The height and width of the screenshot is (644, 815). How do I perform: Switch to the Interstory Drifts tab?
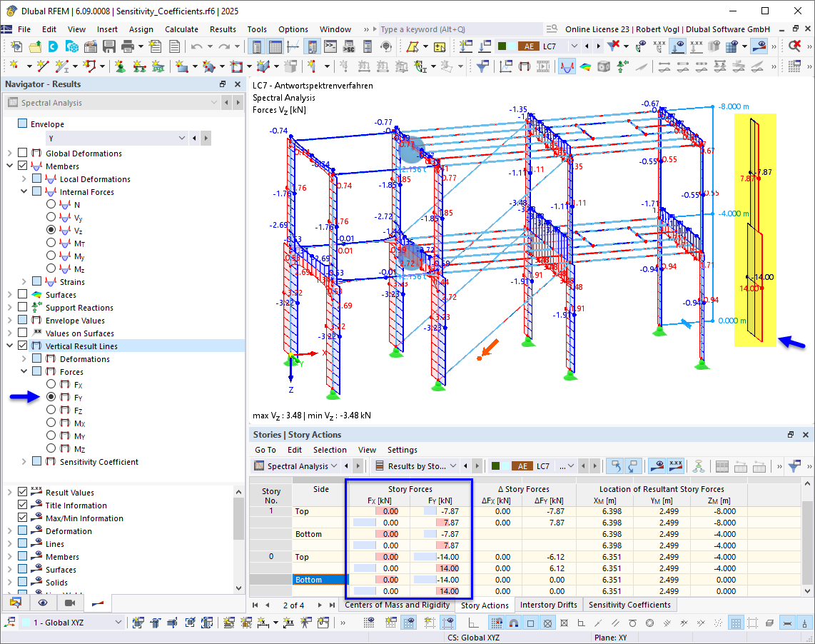click(x=548, y=605)
